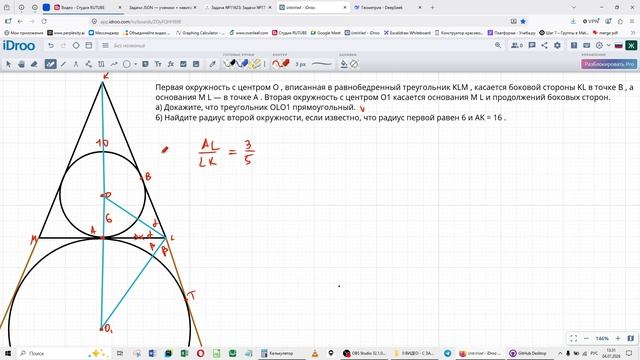This screenshot has width=640, height=360.
Task: Click the bookmark star in address bar
Action: pos(523,21)
